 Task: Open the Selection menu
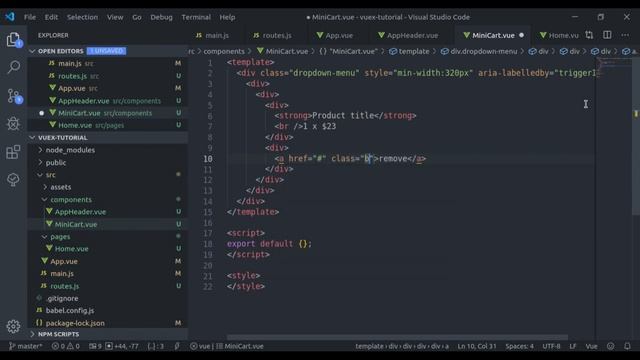[x=82, y=17]
